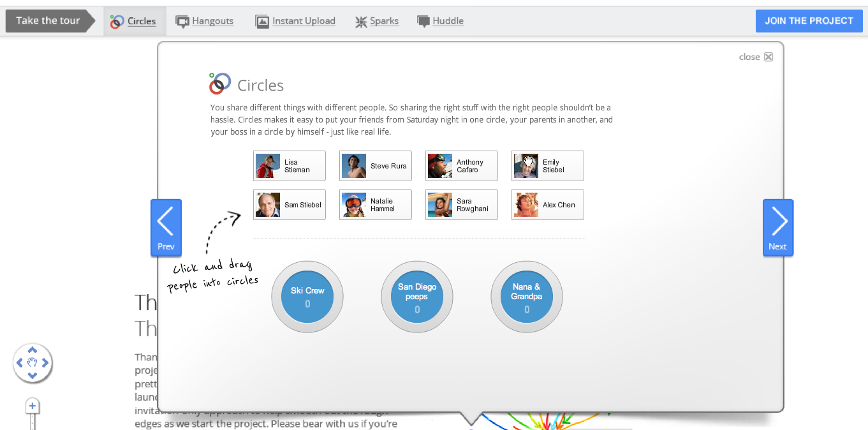This screenshot has height=430, width=868.
Task: Pan the map down using the arrow
Action: pyautogui.click(x=33, y=376)
